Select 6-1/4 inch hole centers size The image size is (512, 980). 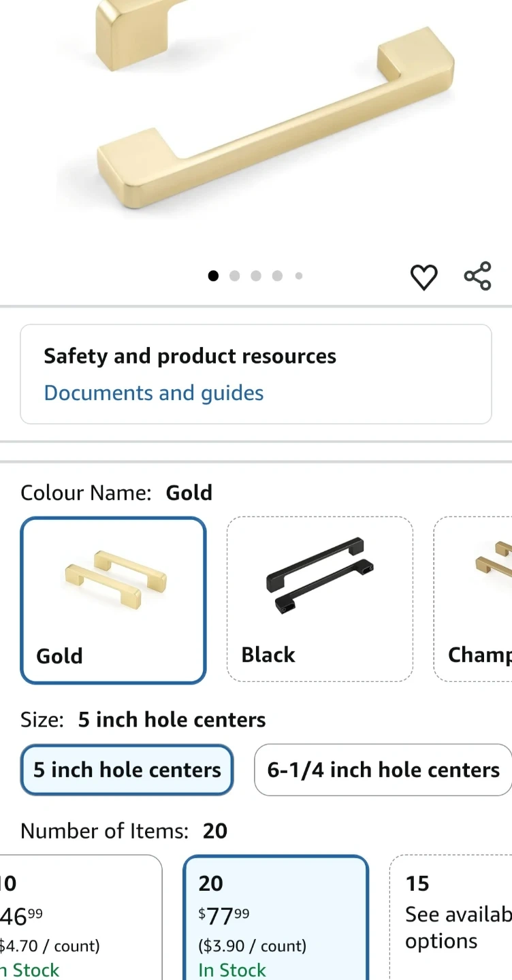click(x=383, y=770)
